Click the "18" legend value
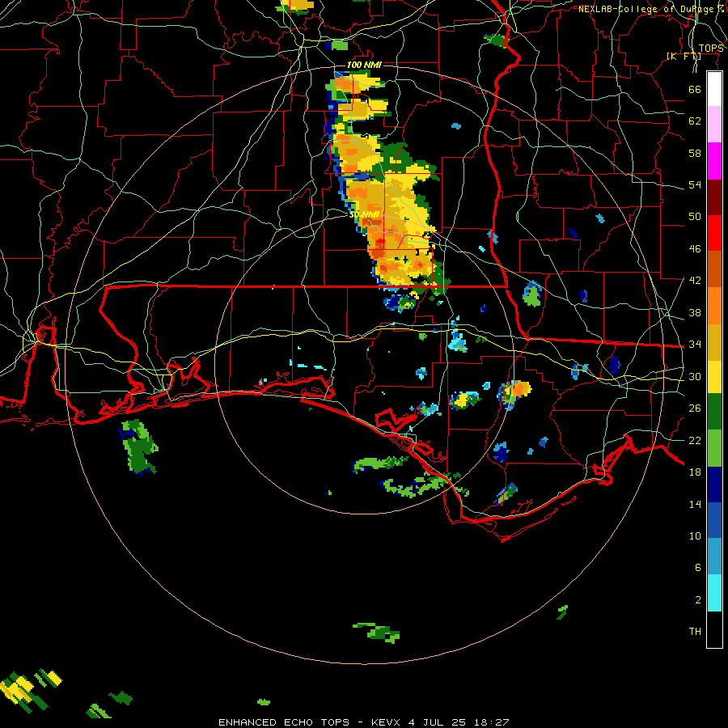This screenshot has width=728, height=728. coord(695,472)
